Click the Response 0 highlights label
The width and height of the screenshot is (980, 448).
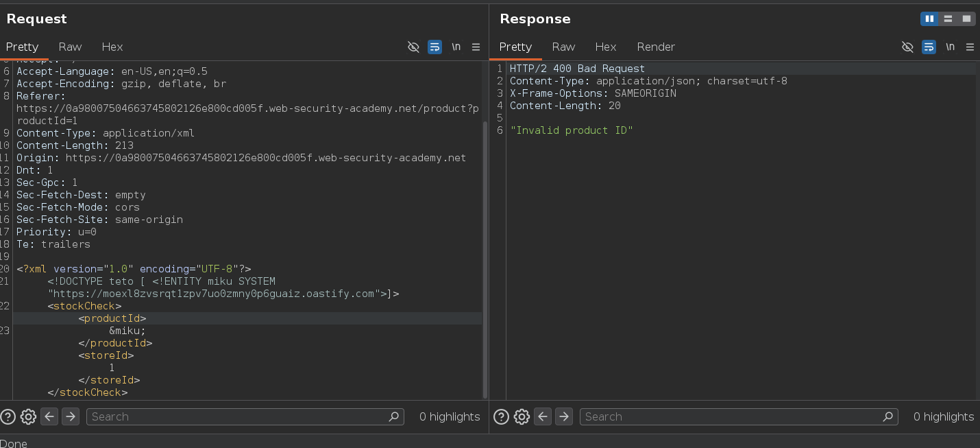pos(944,416)
